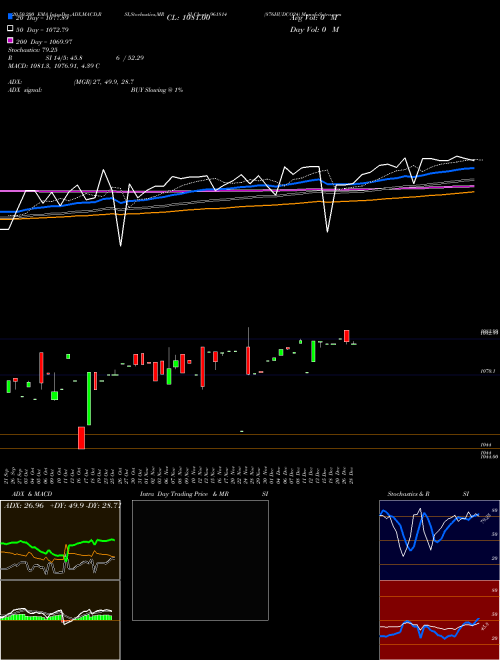500x660 pixels.
Task: Click the 'MACD: 1081.3, 1076.91, 4.39 C' line
Action: click(54, 66)
